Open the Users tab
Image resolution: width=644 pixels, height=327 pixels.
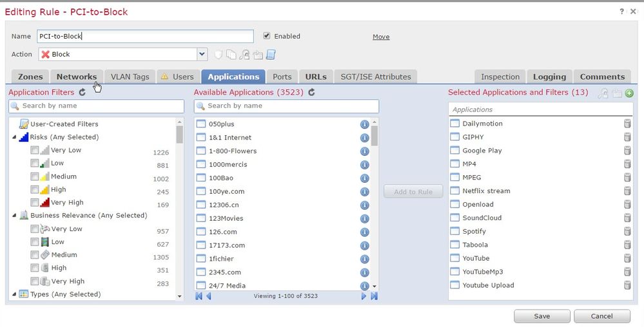point(178,77)
